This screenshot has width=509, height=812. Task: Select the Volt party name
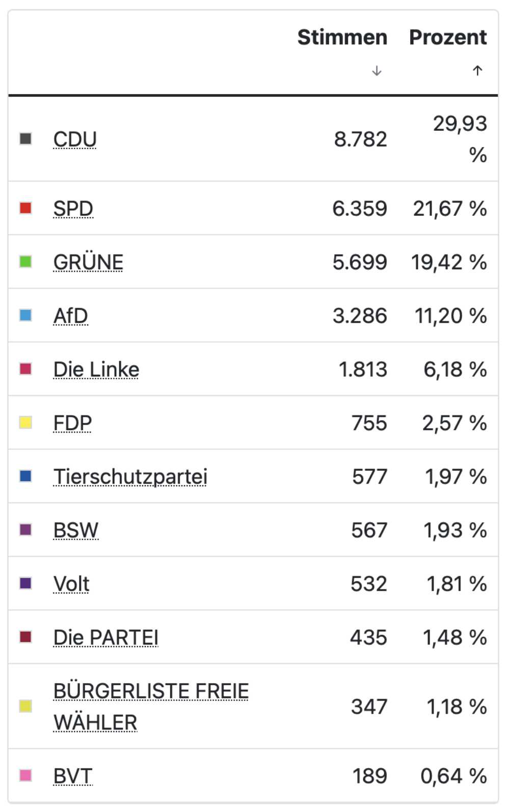point(71,584)
